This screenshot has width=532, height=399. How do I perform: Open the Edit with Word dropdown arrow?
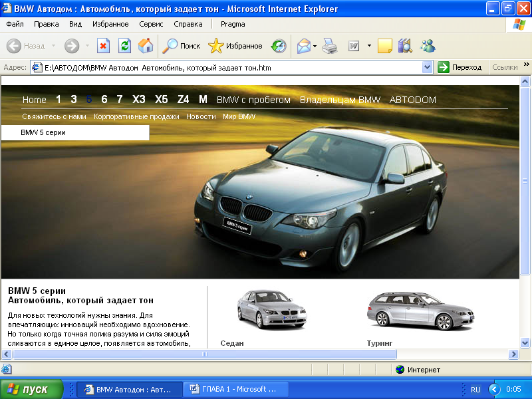369,46
